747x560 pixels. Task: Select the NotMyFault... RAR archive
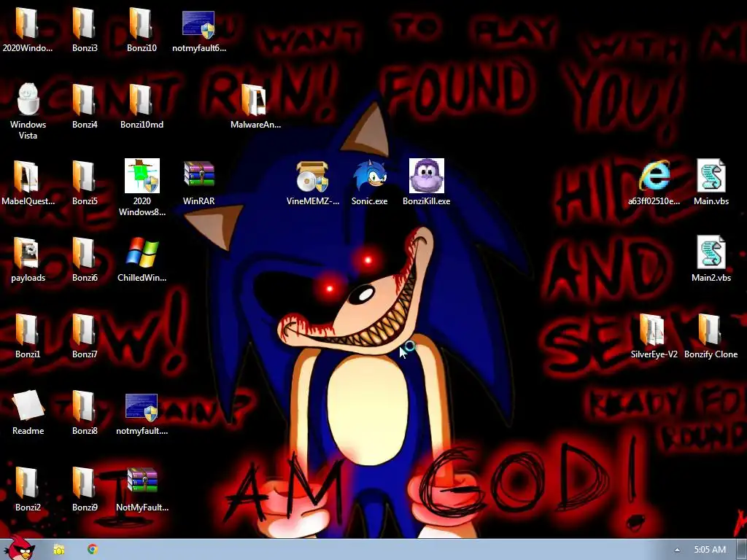(142, 481)
